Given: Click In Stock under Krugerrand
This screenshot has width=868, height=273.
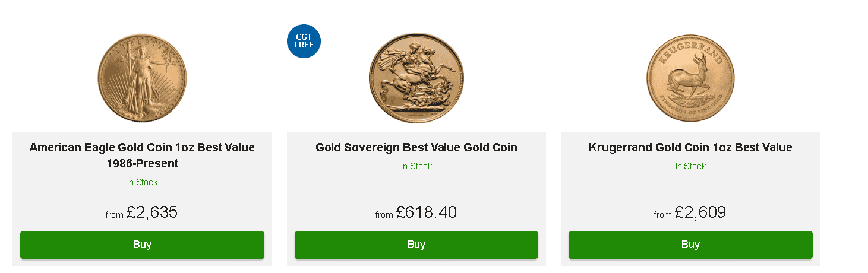Looking at the screenshot, I should [690, 166].
